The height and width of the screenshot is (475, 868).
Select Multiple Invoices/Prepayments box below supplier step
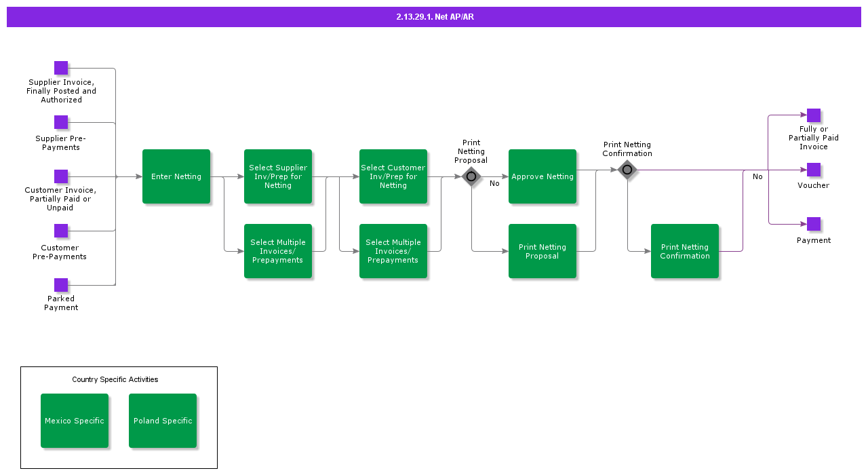(278, 251)
